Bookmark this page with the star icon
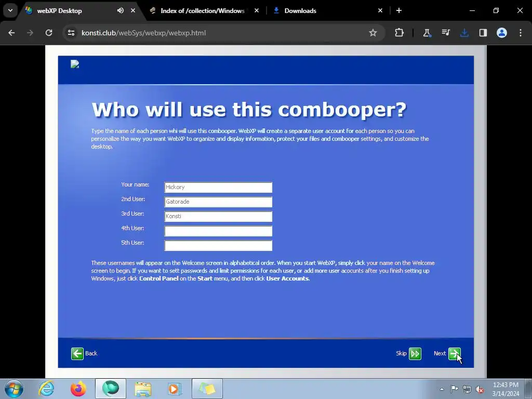532x399 pixels. click(x=373, y=33)
